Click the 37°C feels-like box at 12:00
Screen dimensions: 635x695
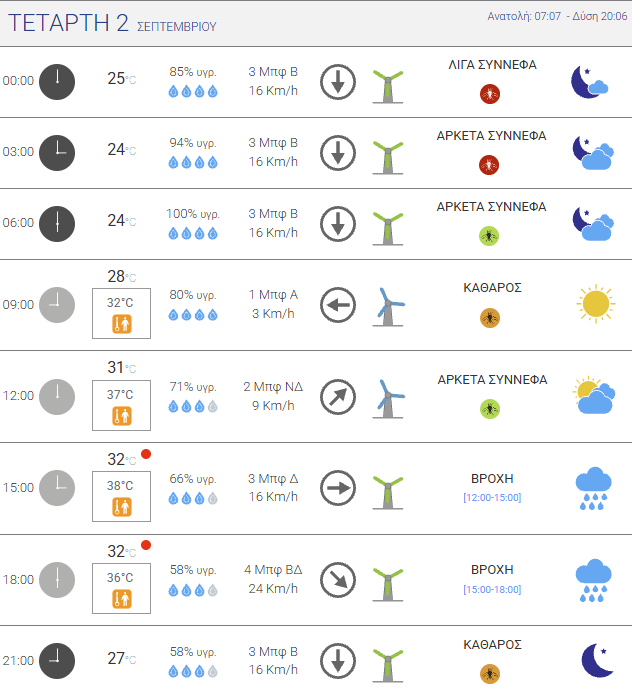[121, 405]
